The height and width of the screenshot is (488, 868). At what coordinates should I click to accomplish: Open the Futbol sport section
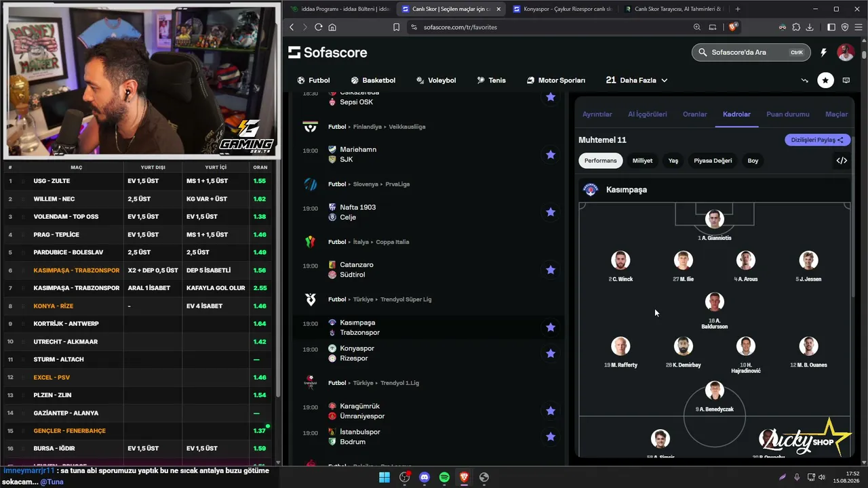point(313,80)
